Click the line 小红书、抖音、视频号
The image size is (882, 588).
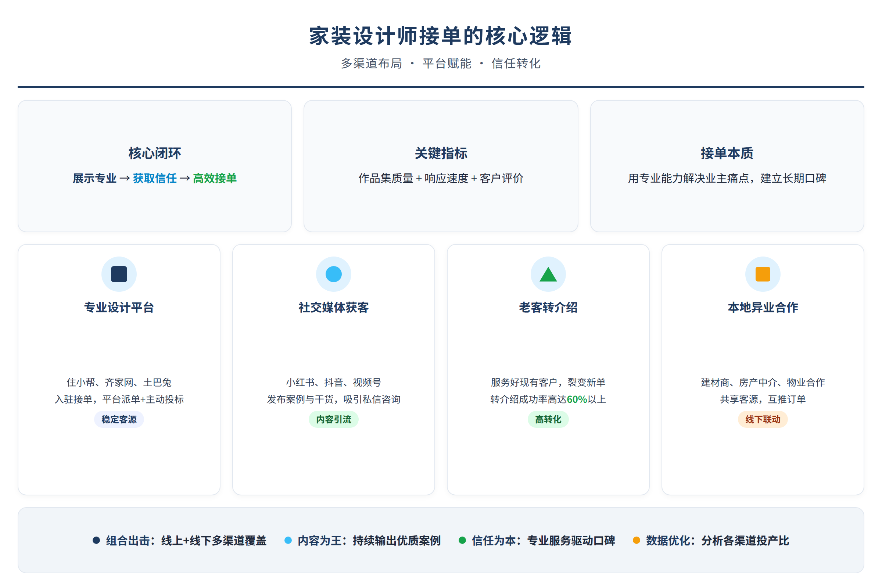333,382
